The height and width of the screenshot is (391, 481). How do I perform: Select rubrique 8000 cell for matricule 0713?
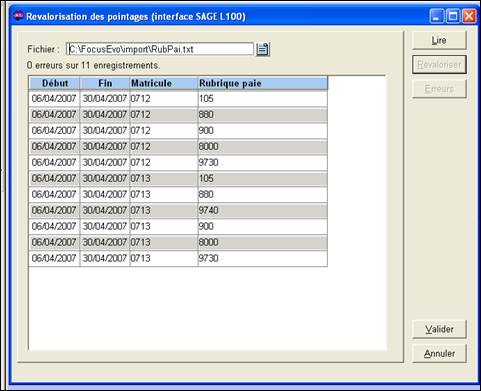(x=263, y=242)
